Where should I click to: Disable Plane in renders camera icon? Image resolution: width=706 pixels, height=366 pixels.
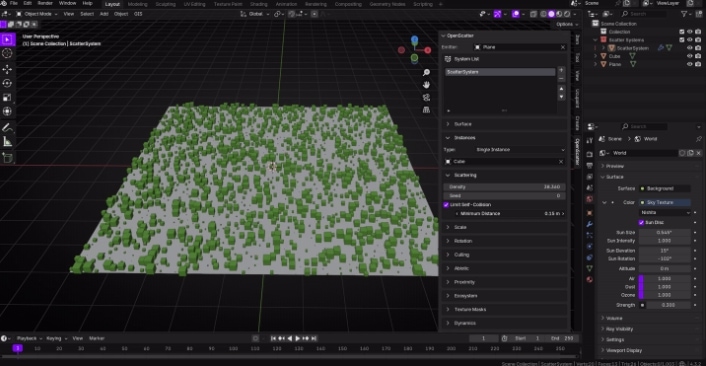698,64
